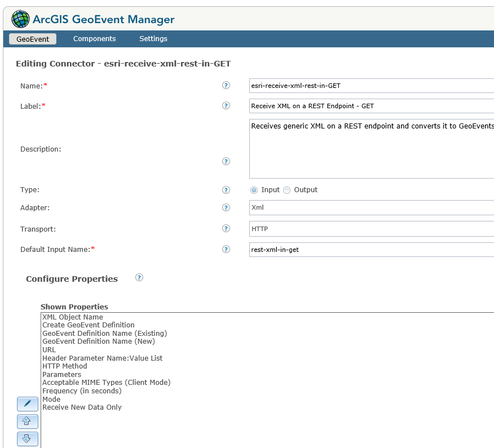The height and width of the screenshot is (448, 494).
Task: Select 'Mode' property in list
Action: [x=51, y=399]
